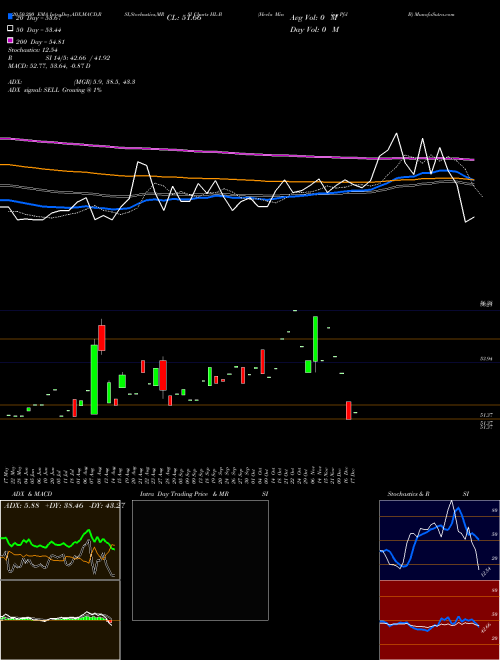Click the 'Avg Vol: 0 M' label
500x660 pixels.
coord(314,18)
